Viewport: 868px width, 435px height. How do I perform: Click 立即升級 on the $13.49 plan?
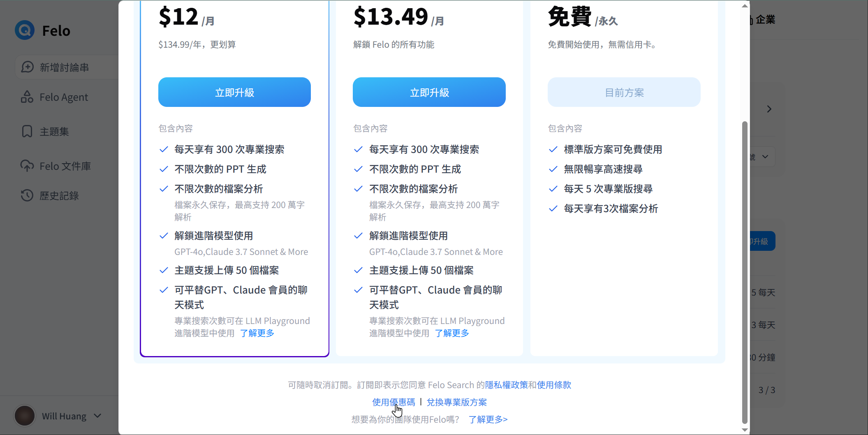429,93
